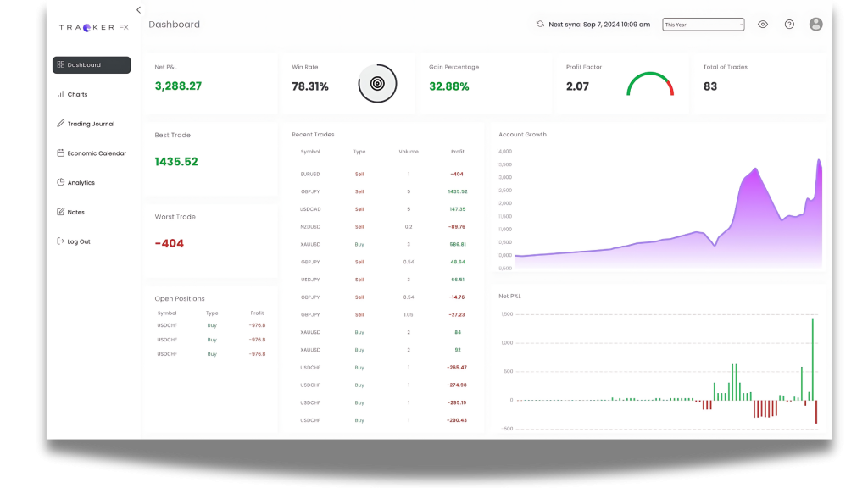Click the user profile avatar icon
This screenshot has height=488, width=868.
[x=815, y=25]
